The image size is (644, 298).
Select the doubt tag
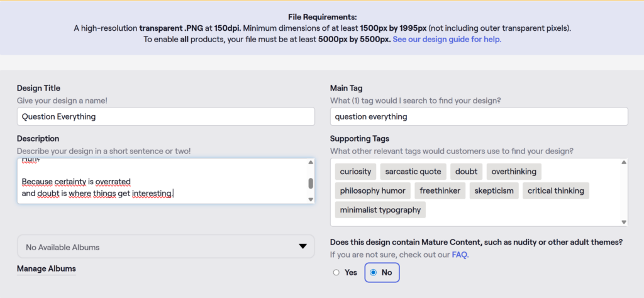tap(466, 172)
